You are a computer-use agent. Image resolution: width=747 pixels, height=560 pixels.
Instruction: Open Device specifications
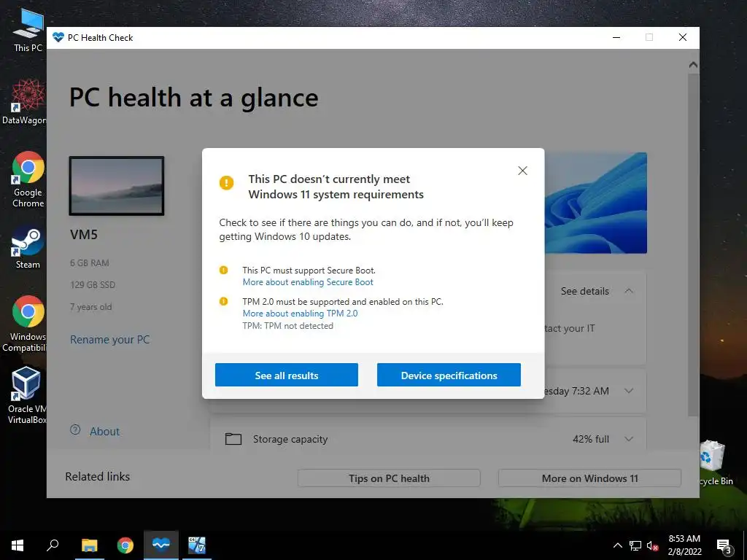click(449, 376)
